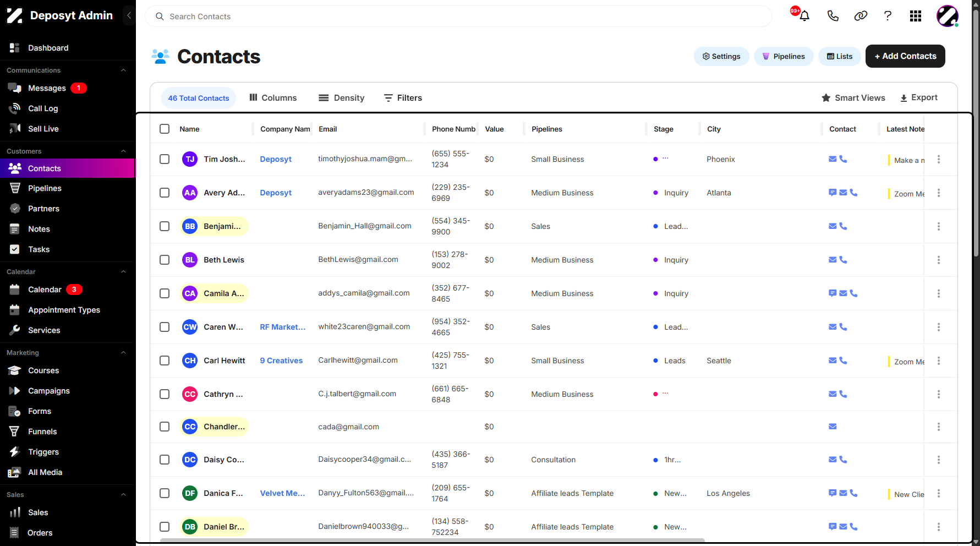This screenshot has width=980, height=546.
Task: Open the apps grid icon
Action: coord(916,16)
